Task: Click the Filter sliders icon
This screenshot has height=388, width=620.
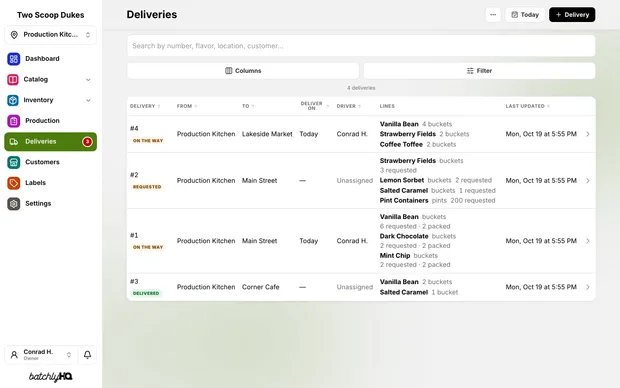Action: pos(470,71)
